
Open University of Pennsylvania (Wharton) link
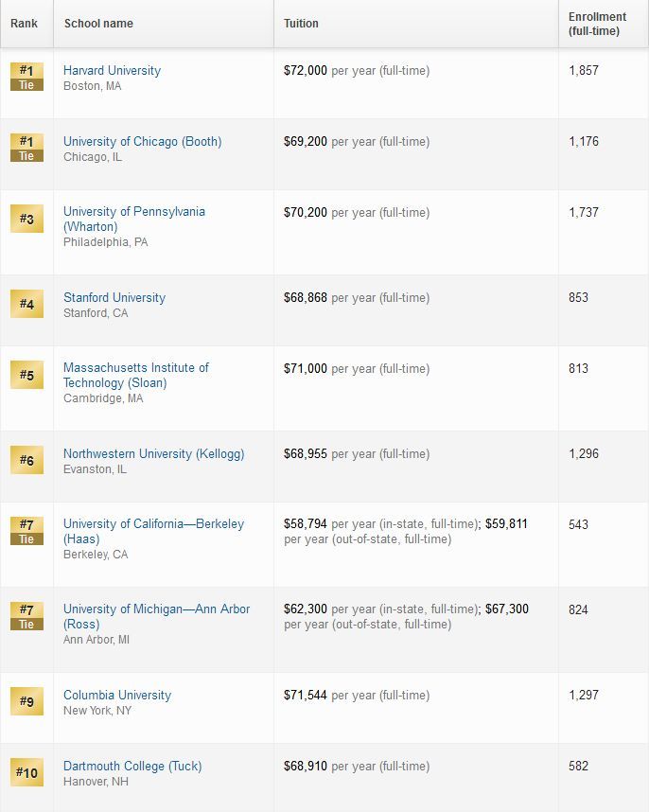click(134, 219)
